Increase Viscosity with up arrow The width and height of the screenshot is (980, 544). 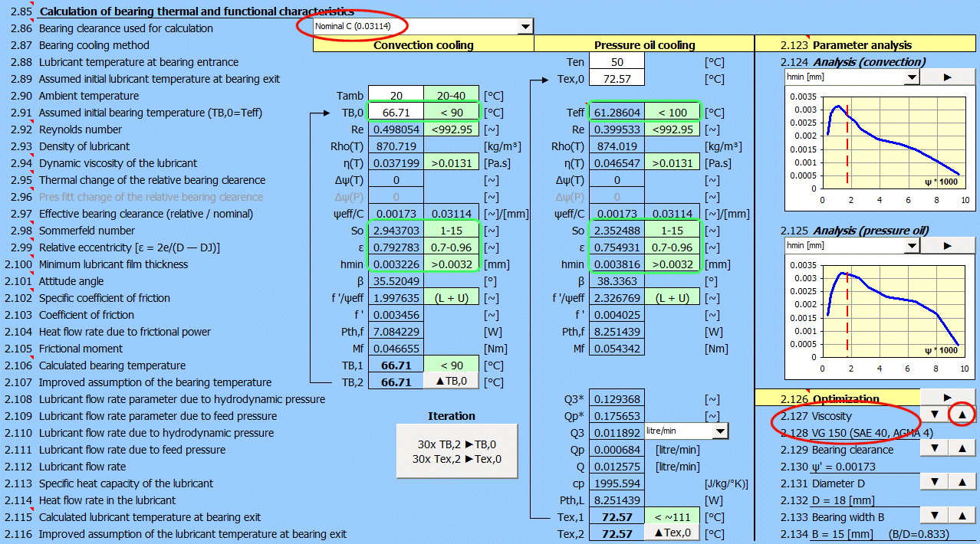click(961, 415)
